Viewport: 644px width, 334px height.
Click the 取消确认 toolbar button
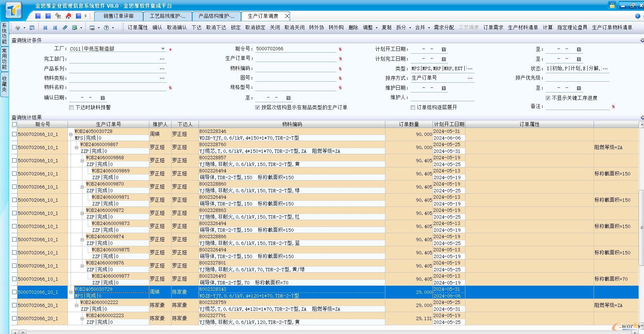point(177,28)
